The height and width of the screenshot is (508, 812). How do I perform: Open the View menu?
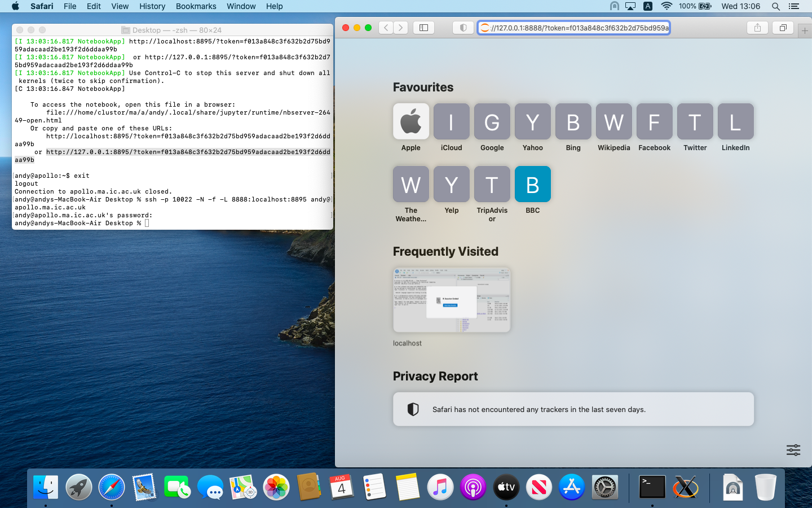coord(120,6)
